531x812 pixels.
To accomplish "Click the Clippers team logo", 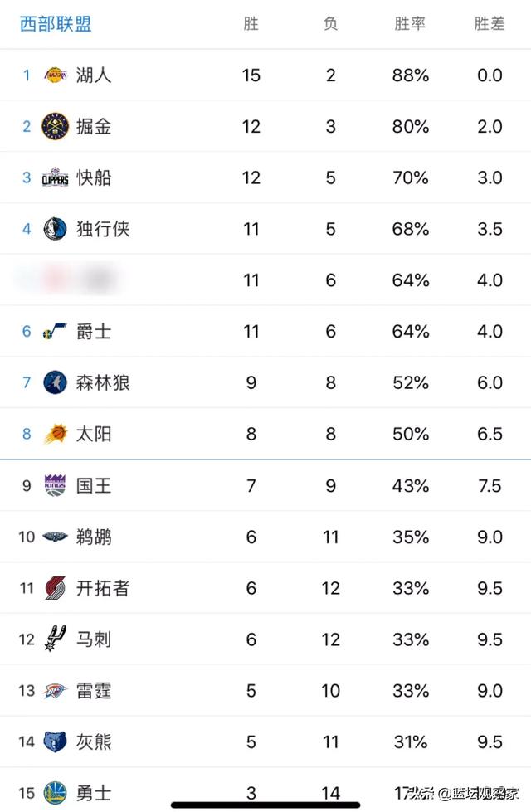I will pos(55,178).
